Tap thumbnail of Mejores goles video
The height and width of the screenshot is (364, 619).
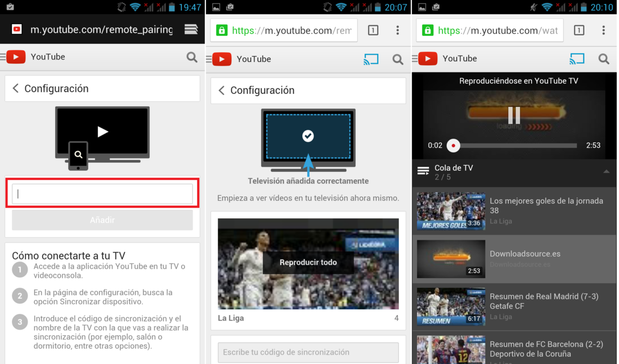(x=451, y=211)
